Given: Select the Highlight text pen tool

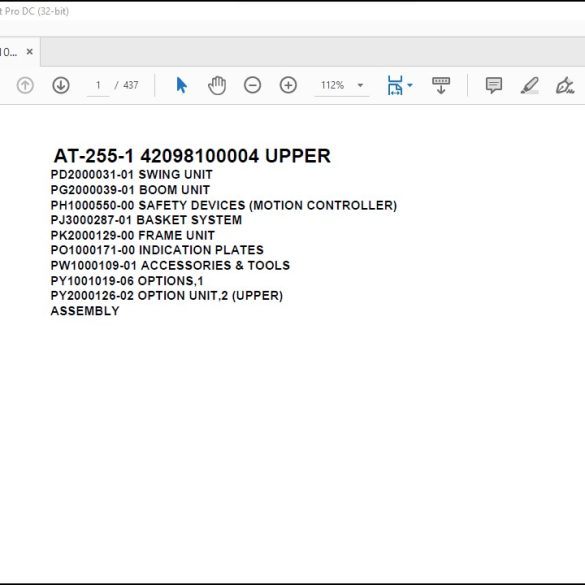Looking at the screenshot, I should 530,85.
